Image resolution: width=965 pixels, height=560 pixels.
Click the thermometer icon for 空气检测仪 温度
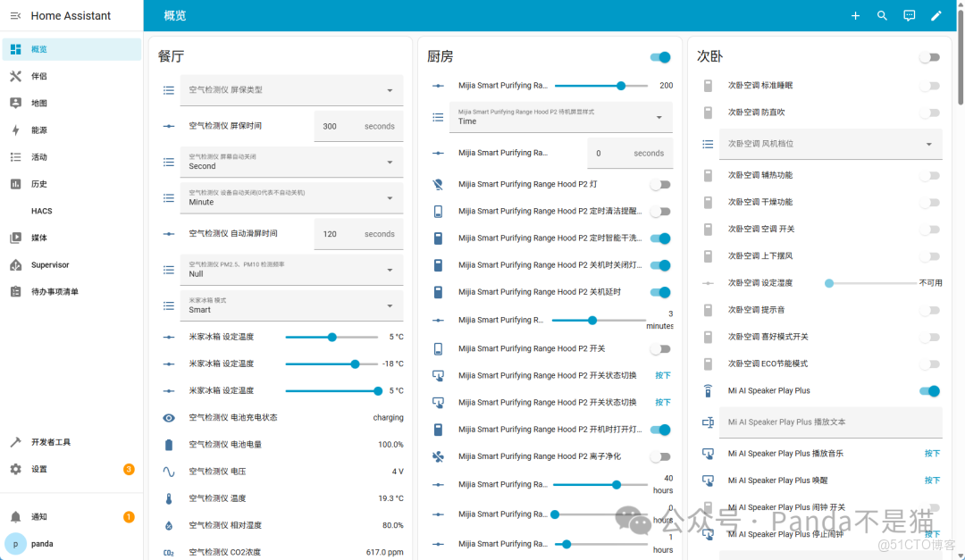(x=169, y=498)
